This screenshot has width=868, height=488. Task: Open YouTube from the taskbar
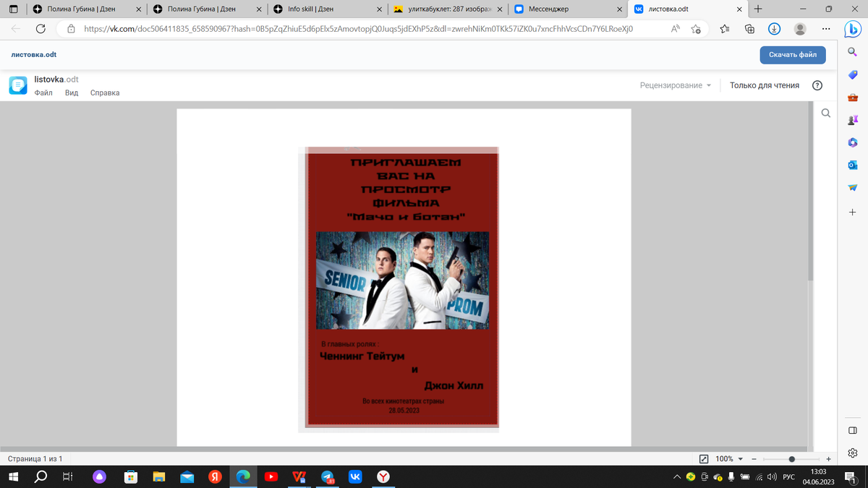[x=271, y=476]
